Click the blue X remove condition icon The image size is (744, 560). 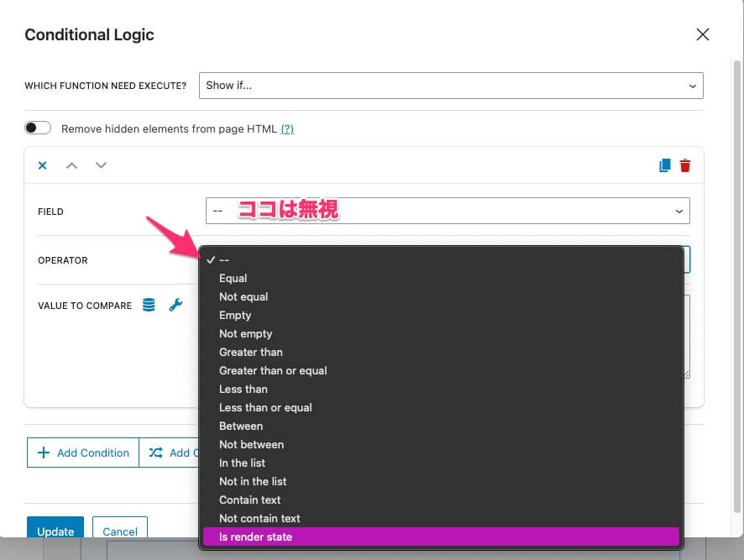42,165
